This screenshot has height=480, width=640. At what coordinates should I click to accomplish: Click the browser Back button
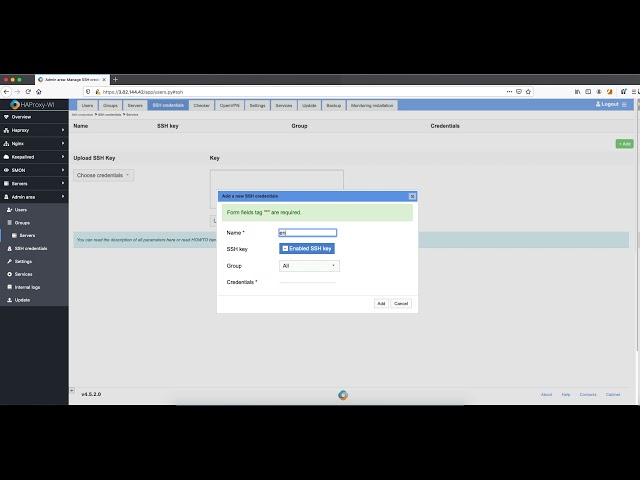coord(7,92)
